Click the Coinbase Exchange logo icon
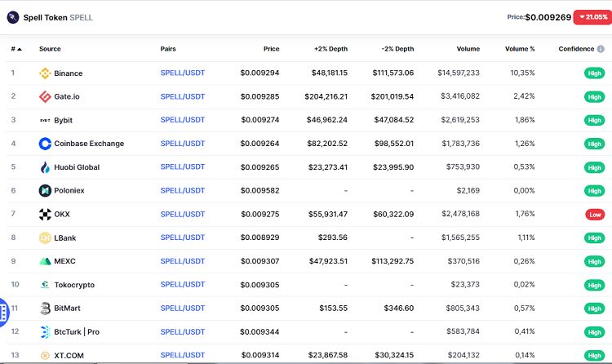Screen dimensions: 612x364 pyautogui.click(x=45, y=144)
